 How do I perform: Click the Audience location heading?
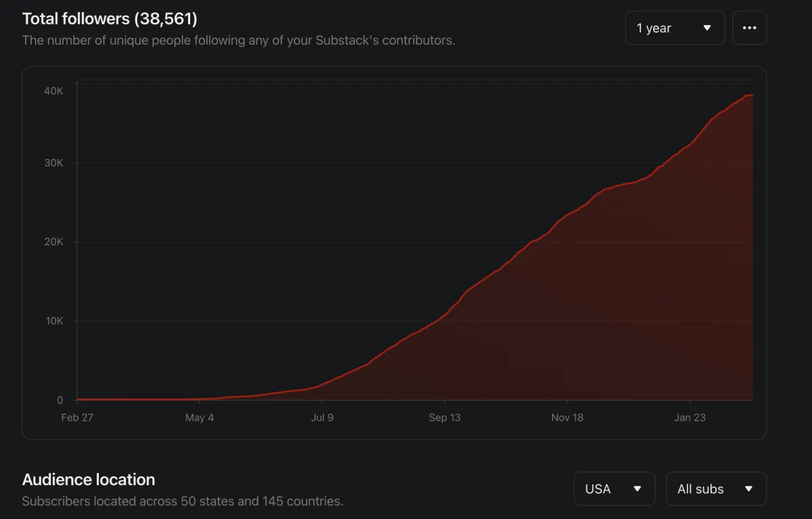tap(89, 480)
